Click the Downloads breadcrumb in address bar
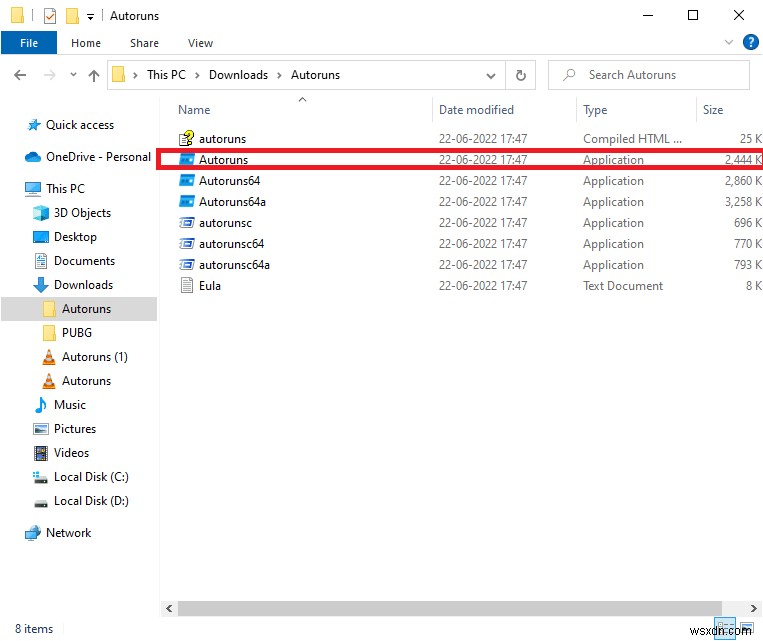763x641 pixels. (238, 75)
